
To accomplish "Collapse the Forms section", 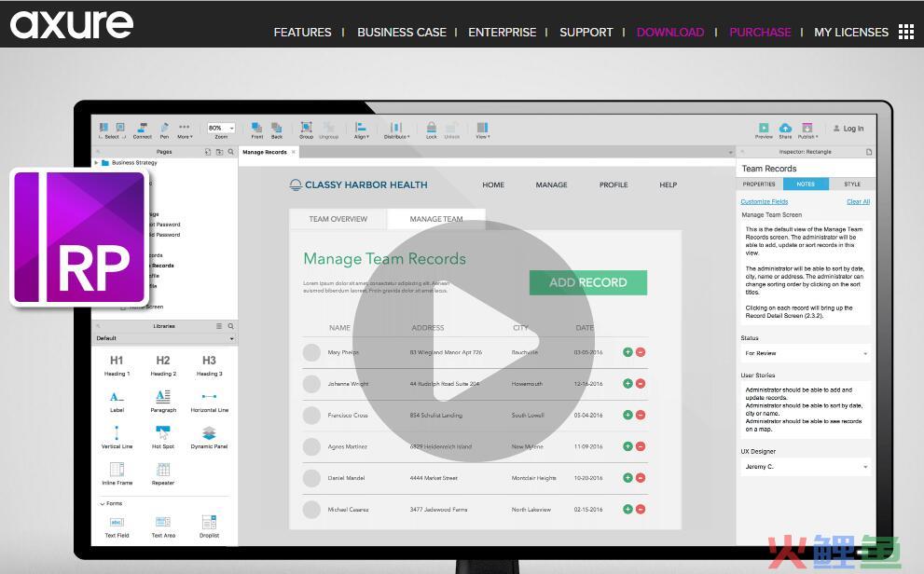I will pos(103,504).
